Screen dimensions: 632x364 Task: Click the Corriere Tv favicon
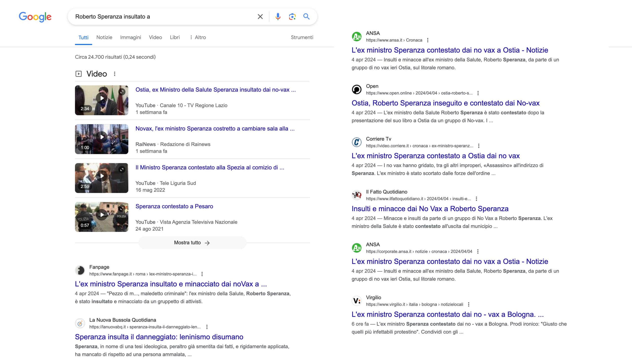356,142
